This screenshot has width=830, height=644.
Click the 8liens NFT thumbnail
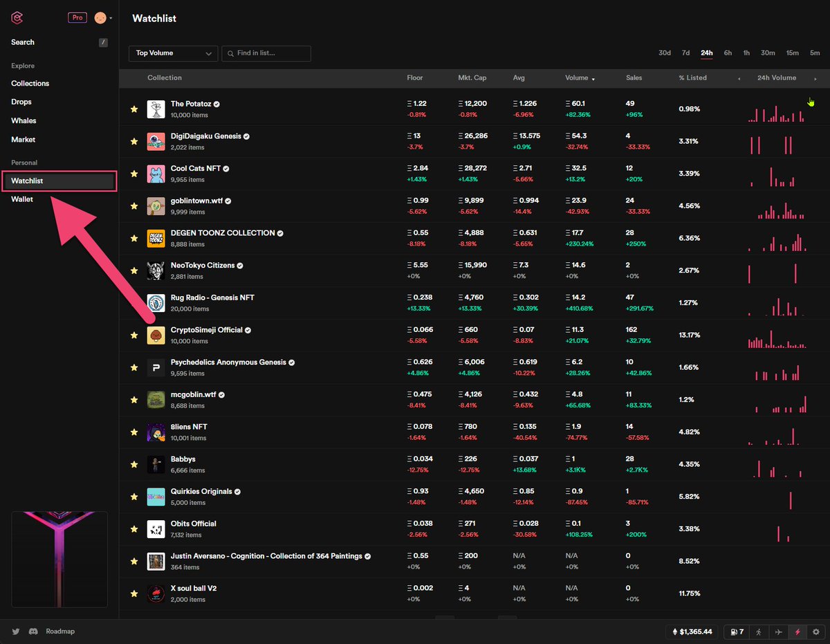point(156,432)
